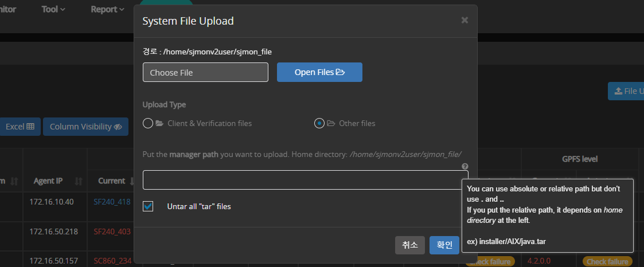Open the Report dropdown menu

(x=107, y=9)
